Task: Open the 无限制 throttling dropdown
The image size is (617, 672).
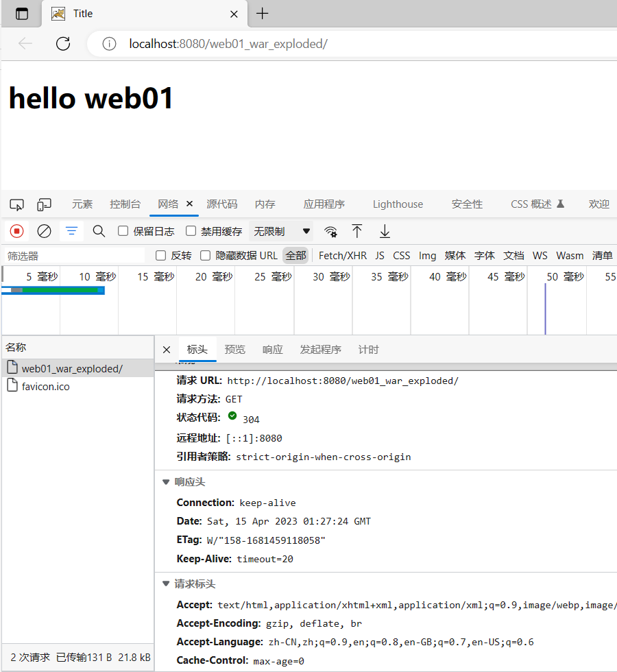Action: pyautogui.click(x=282, y=231)
